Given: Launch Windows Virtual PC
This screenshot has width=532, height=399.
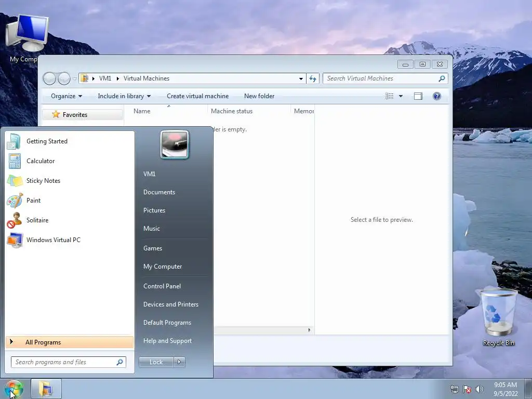Looking at the screenshot, I should coord(70,240).
